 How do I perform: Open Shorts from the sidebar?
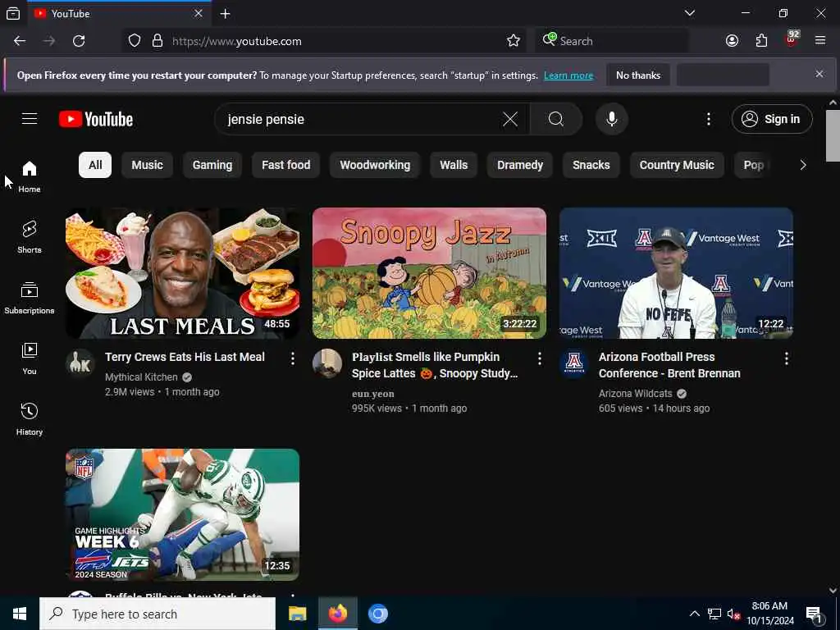30,237
